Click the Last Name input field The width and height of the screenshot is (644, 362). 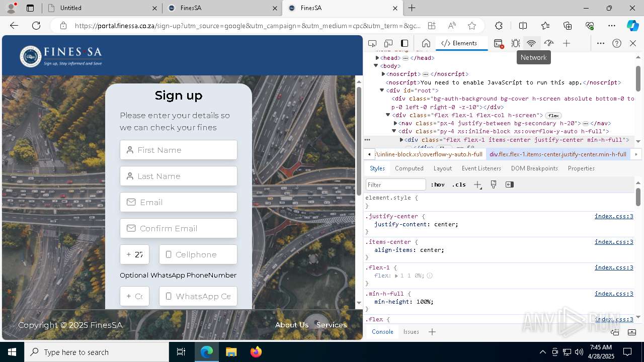coord(179,176)
